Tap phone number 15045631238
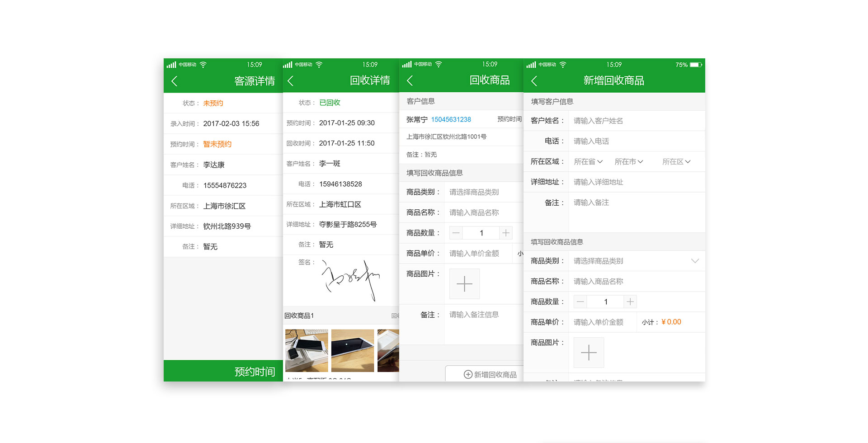 tap(451, 119)
